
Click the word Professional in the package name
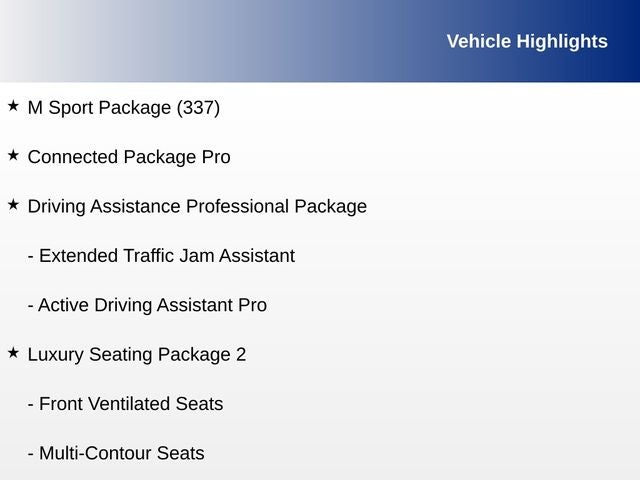click(237, 207)
